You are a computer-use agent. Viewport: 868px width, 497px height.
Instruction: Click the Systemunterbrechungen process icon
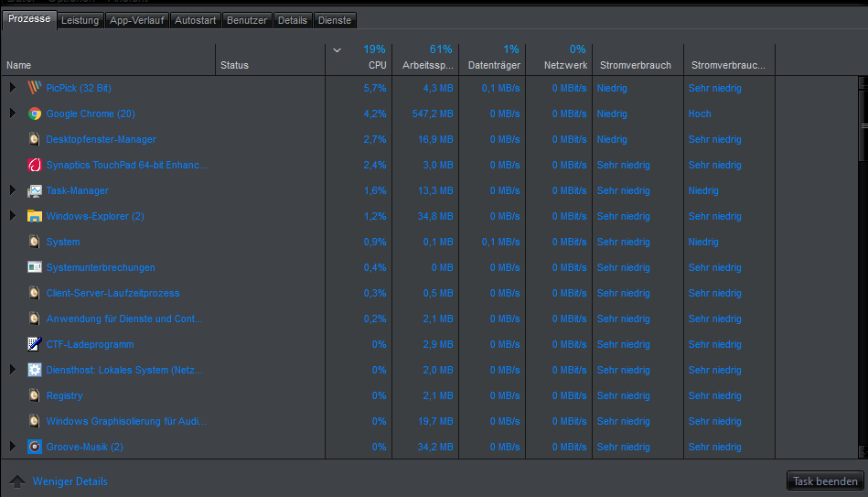pos(35,267)
